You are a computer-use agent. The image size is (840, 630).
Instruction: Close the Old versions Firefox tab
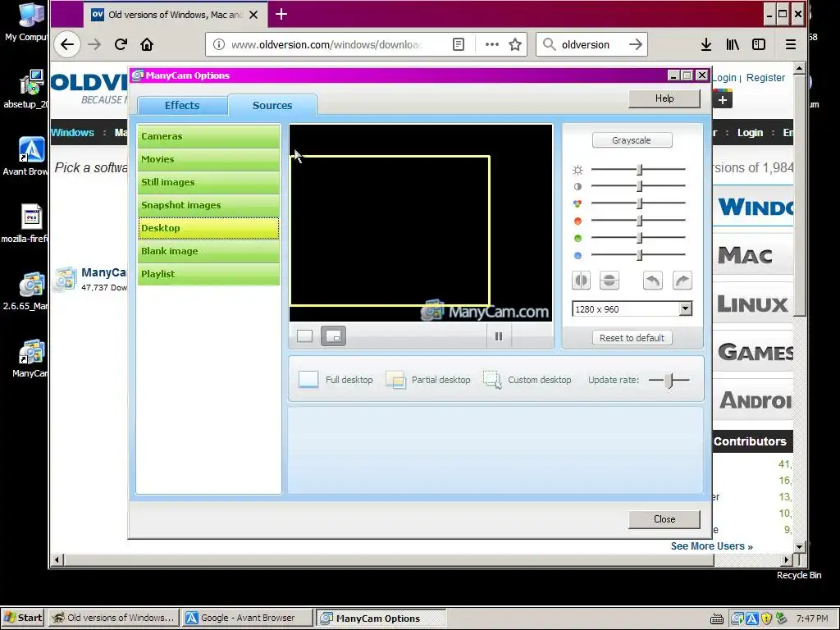click(x=254, y=15)
